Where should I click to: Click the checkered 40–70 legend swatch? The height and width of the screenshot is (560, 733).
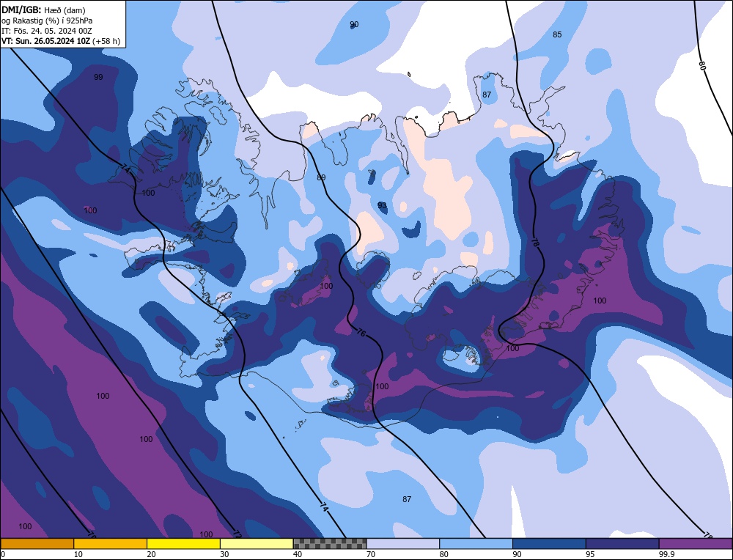(x=330, y=543)
